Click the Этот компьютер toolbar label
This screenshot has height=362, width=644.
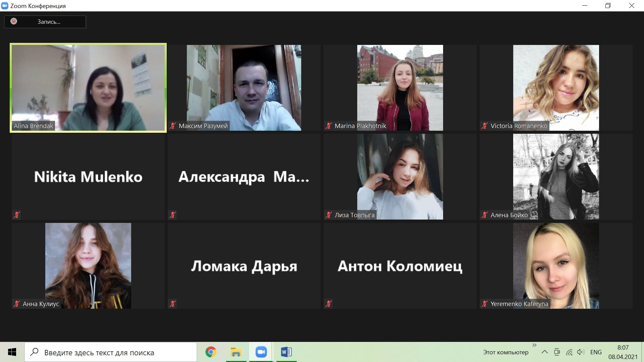click(505, 352)
